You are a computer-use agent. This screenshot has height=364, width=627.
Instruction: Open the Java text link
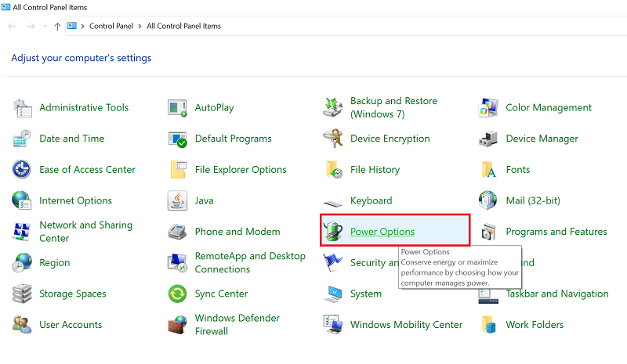tap(204, 200)
